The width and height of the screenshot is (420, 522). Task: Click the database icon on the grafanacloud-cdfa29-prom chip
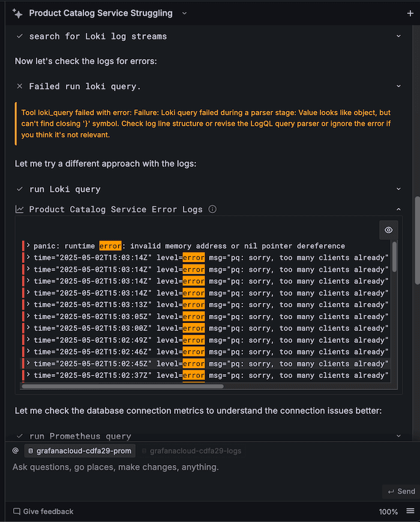[31, 450]
